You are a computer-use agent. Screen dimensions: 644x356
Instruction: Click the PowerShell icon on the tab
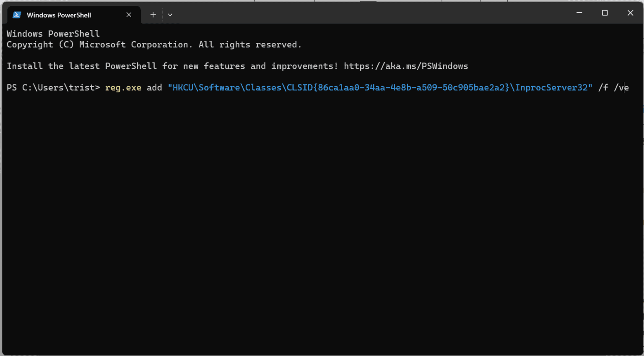click(16, 14)
